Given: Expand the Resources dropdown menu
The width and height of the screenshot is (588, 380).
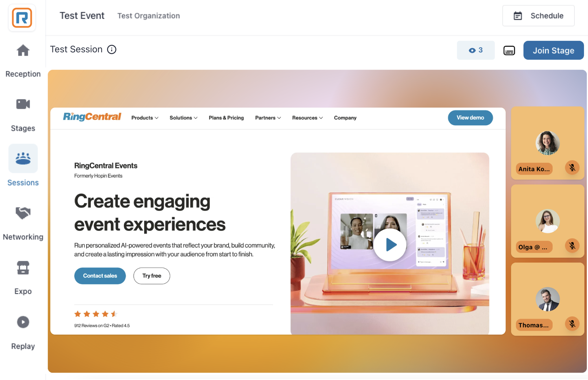Looking at the screenshot, I should point(307,118).
